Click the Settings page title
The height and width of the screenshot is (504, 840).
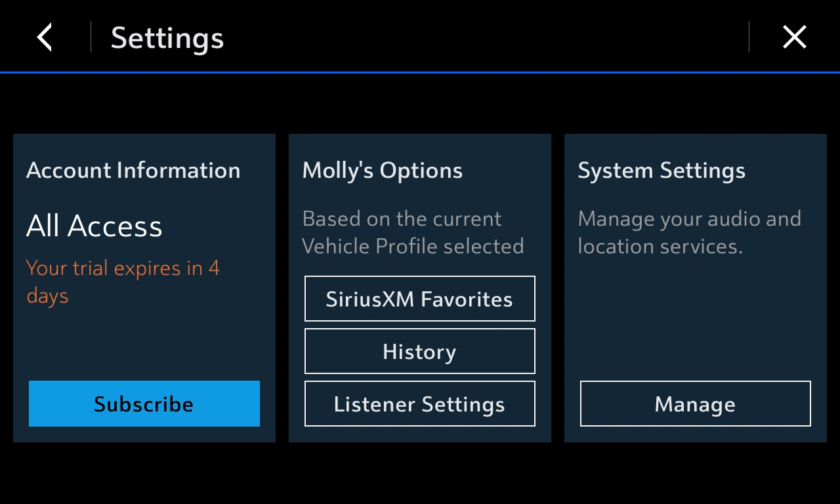[167, 38]
